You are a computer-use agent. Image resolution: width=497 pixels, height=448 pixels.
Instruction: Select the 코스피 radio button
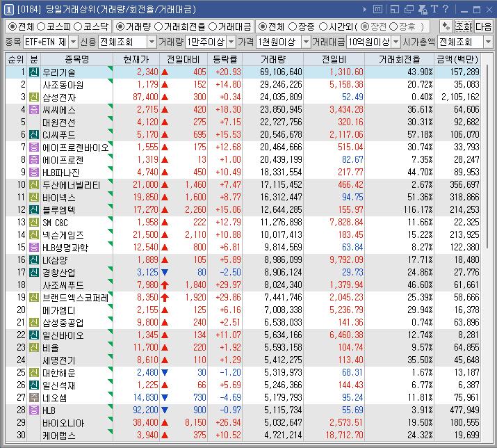(x=41, y=26)
